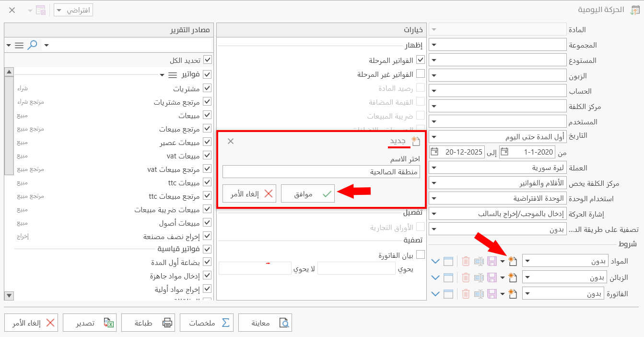
Task: Uncheck مشتريات in the report sources list
Action: (x=207, y=88)
